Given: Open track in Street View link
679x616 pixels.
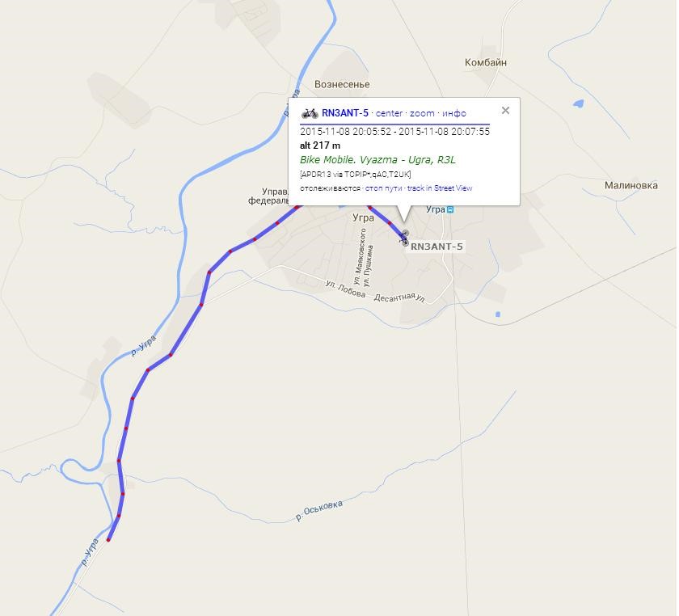Looking at the screenshot, I should click(440, 188).
